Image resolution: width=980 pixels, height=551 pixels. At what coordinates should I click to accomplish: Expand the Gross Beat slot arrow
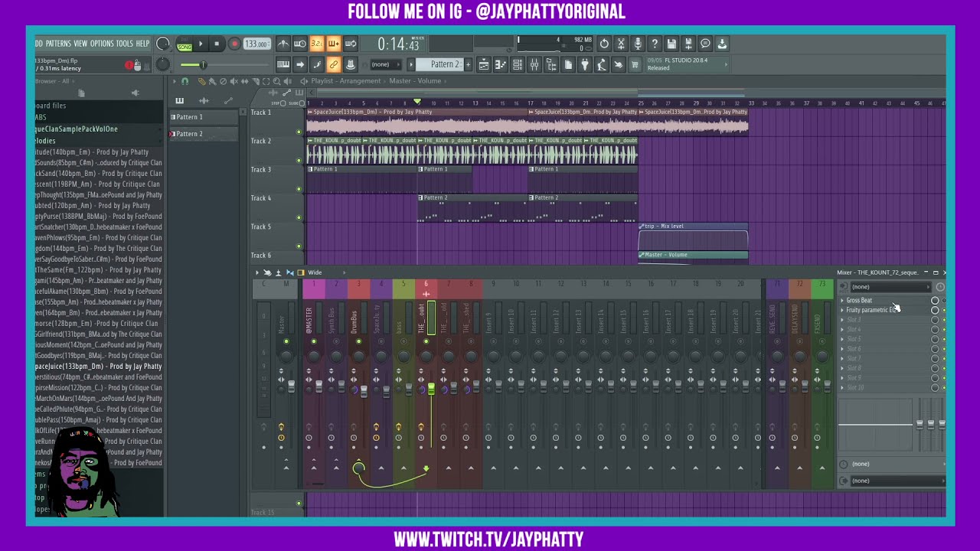click(842, 301)
